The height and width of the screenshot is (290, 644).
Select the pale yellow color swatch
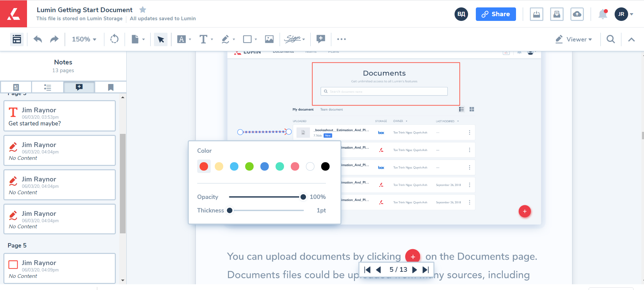[x=219, y=166]
